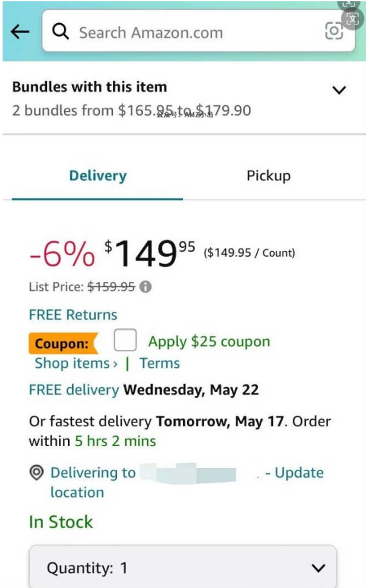Viewport: 366px width, 588px height.
Task: Tap Apply $25 coupon text
Action: (209, 342)
